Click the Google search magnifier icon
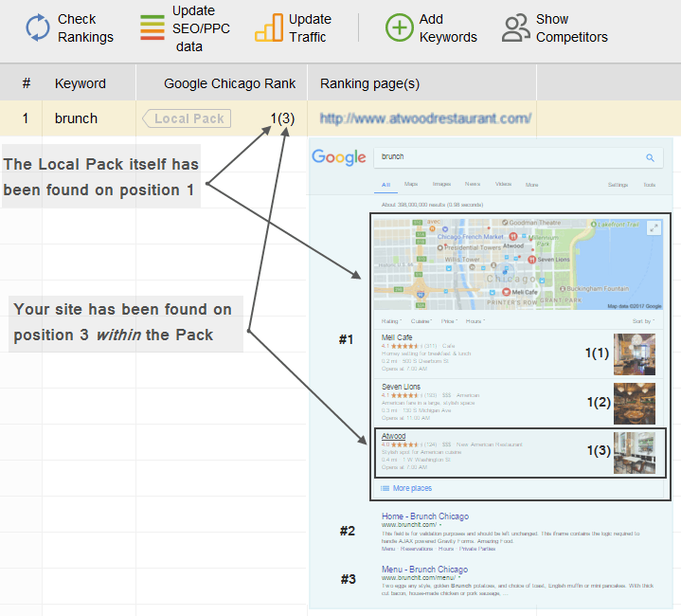Screen dimensions: 681x616 (x=650, y=157)
